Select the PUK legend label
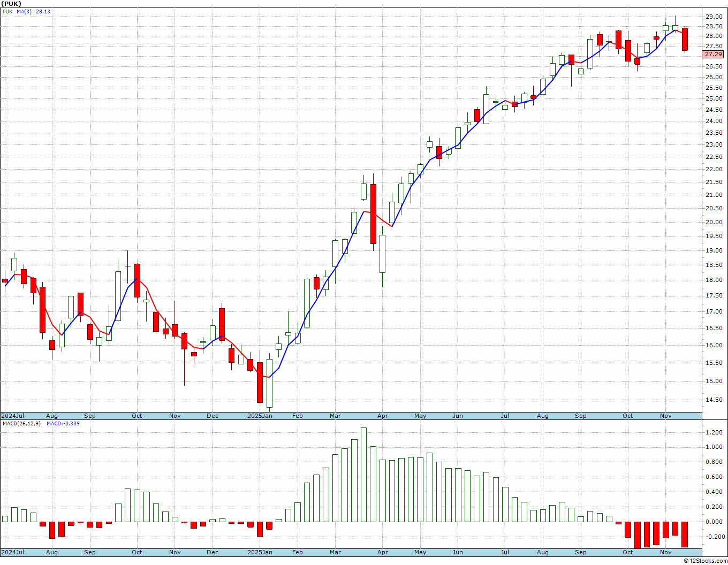 click(7, 12)
